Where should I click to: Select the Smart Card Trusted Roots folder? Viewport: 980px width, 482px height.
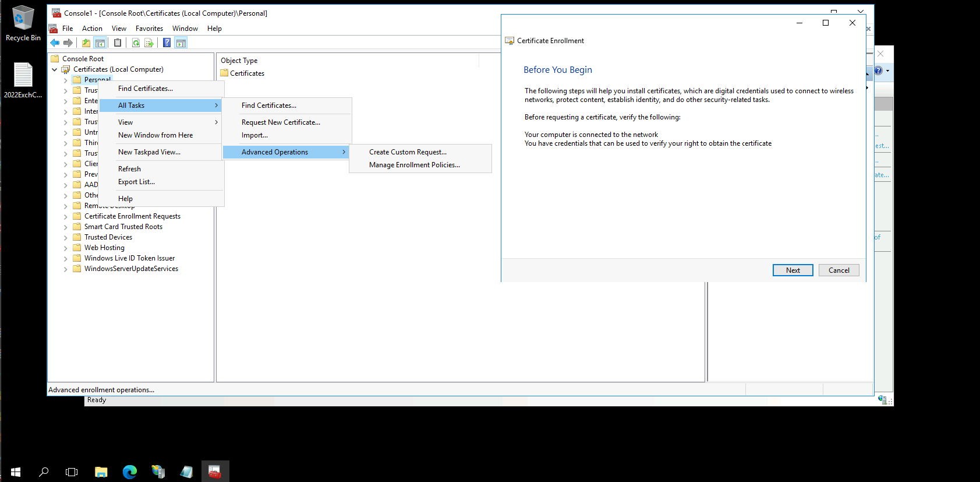click(123, 227)
